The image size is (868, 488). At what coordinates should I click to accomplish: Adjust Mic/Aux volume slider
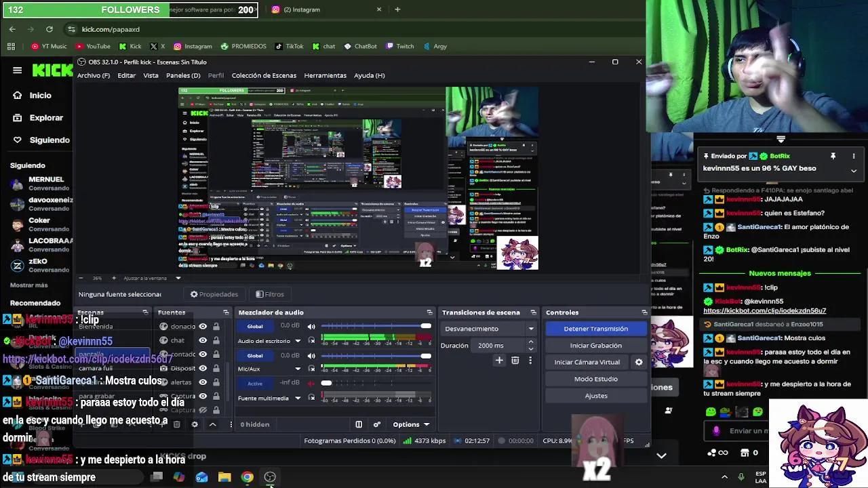click(376, 355)
